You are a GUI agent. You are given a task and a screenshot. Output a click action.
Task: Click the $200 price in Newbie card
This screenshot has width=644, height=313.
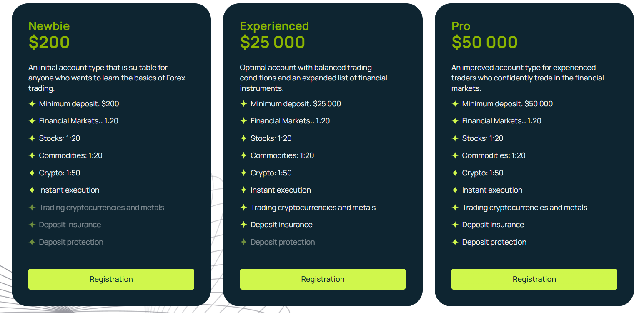(49, 42)
